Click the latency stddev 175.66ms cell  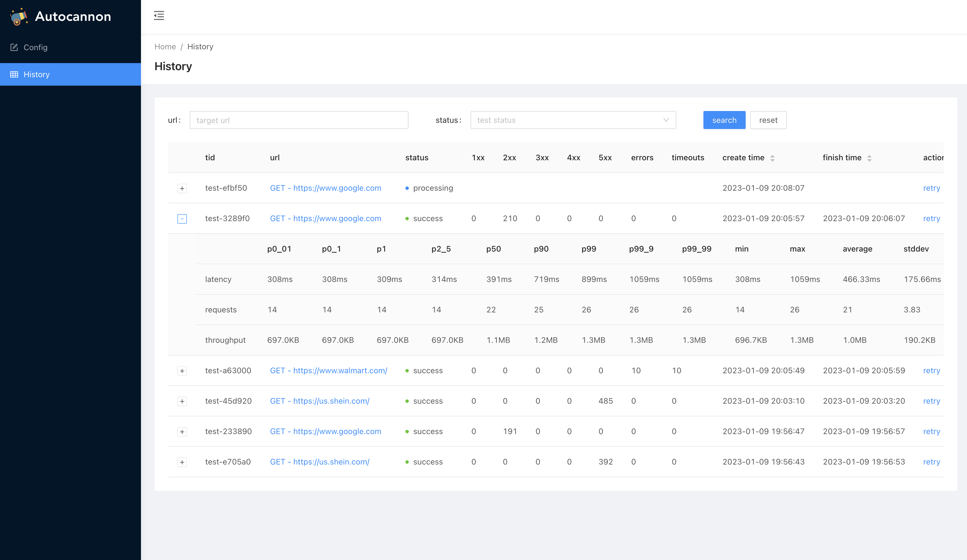(x=922, y=279)
